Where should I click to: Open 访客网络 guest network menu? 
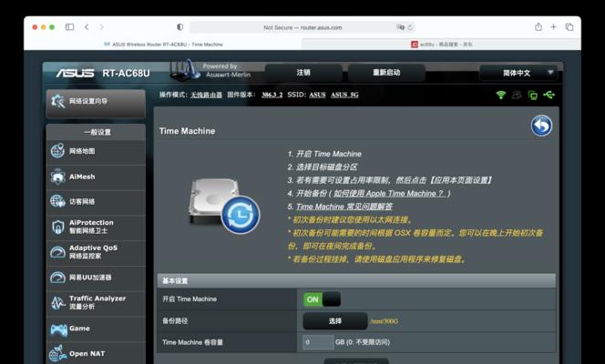coord(96,201)
